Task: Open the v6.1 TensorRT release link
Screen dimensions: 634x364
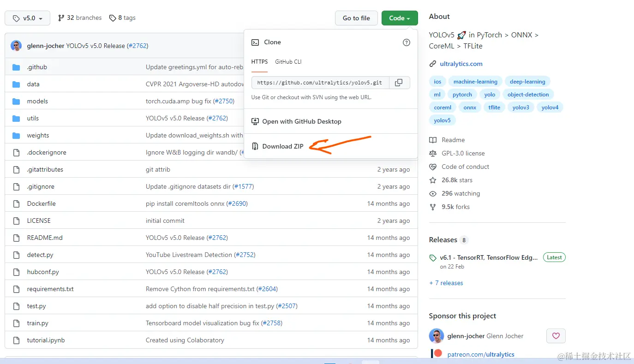Action: [x=489, y=258]
